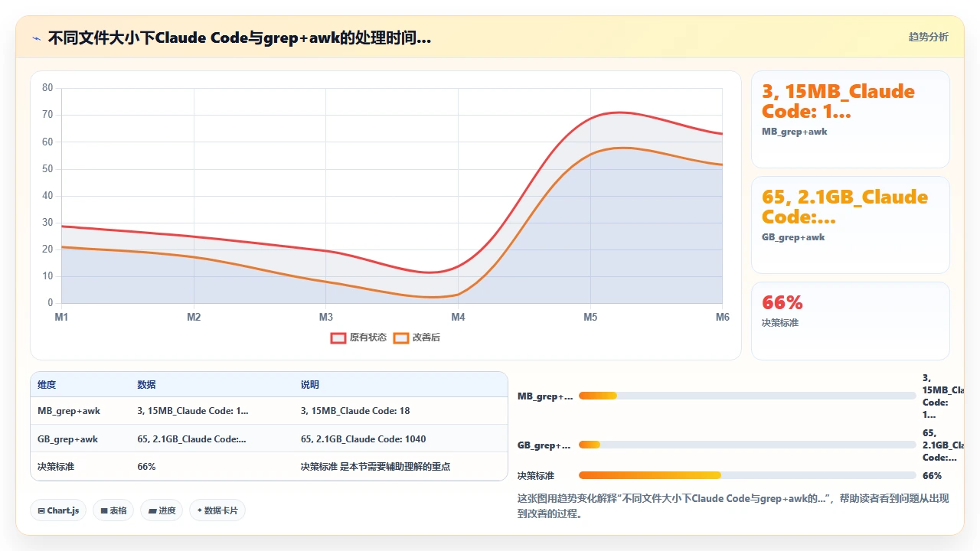Click the 维度 table column header
This screenshot has width=980, height=551.
pyautogui.click(x=47, y=385)
